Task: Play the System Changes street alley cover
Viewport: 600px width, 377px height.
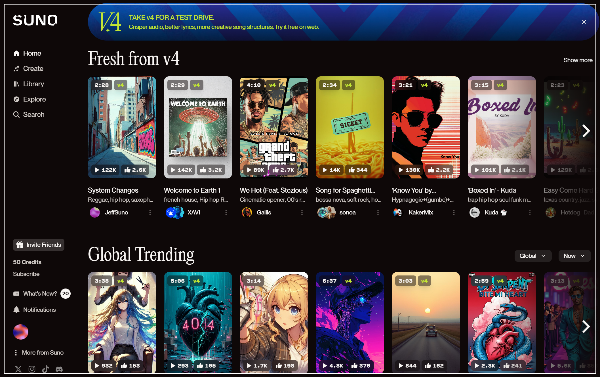Action: click(122, 127)
